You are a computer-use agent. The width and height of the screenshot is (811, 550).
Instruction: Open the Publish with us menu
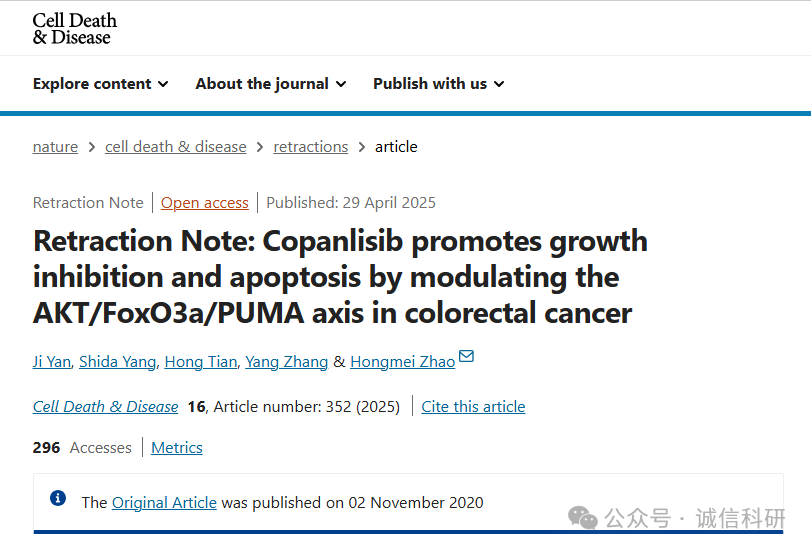click(439, 84)
